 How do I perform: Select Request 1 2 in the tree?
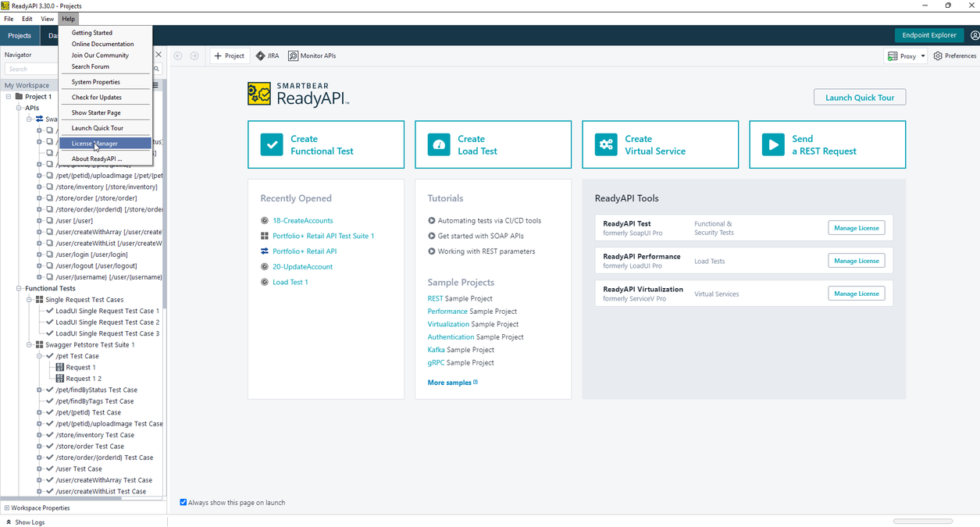[x=84, y=379]
